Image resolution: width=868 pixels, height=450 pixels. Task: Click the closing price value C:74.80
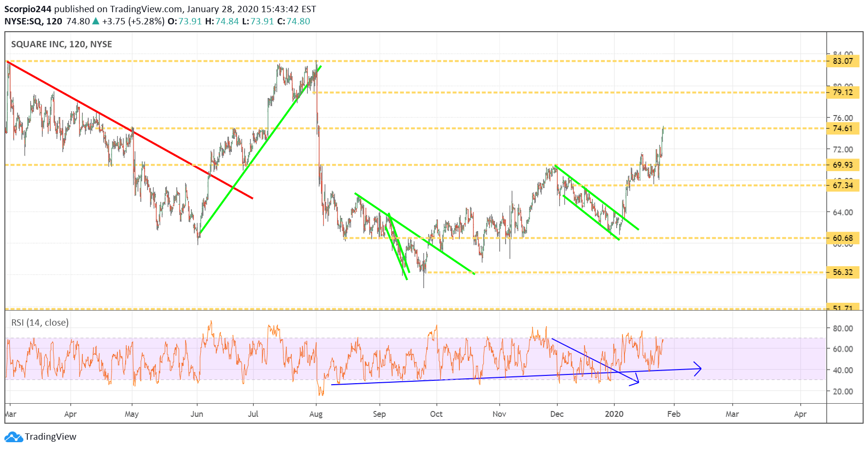click(x=294, y=21)
